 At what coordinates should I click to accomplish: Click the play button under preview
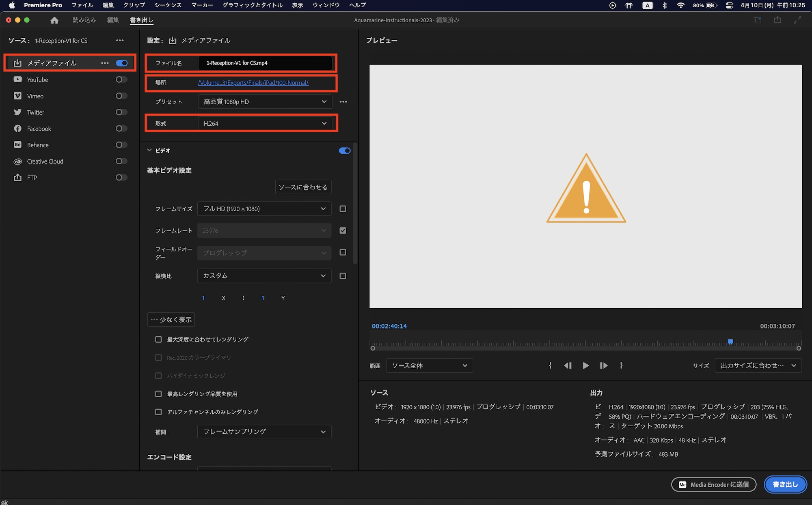(x=585, y=365)
